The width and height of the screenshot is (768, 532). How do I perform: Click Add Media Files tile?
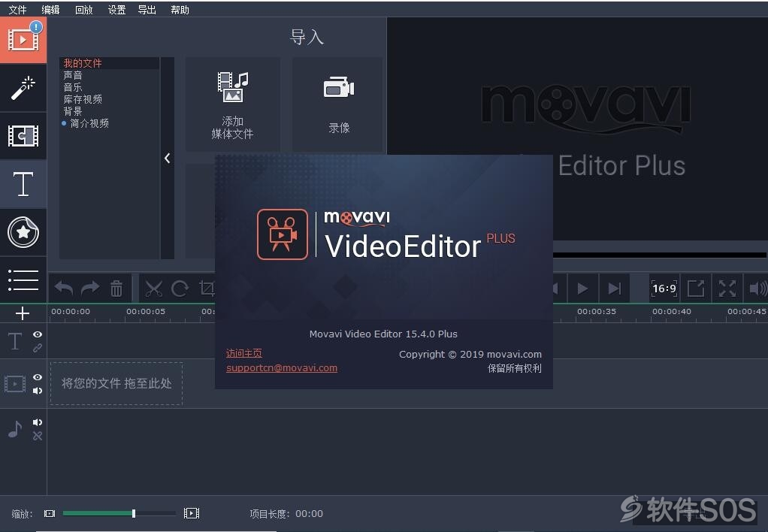click(232, 104)
